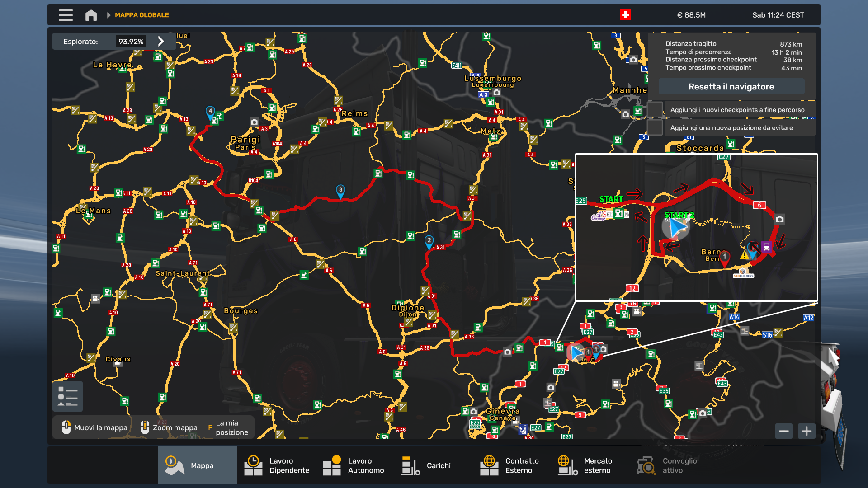Select blue checkpoint marker 4 near Parigi
This screenshot has height=488, width=868.
(210, 112)
